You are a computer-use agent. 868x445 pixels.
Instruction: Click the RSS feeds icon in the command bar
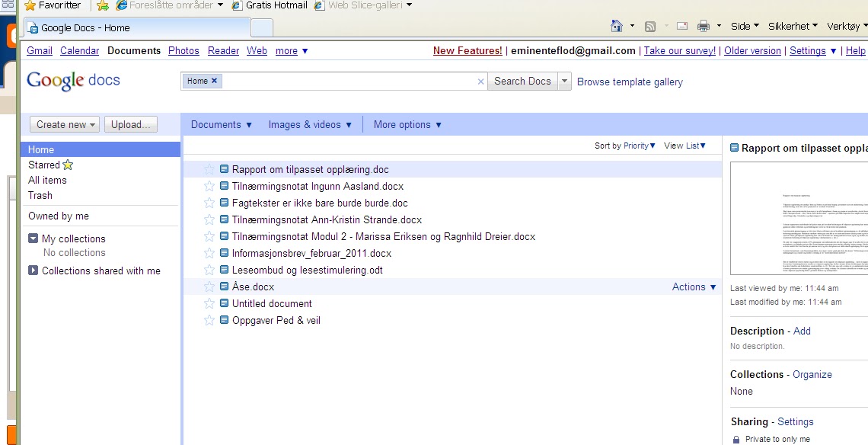pos(650,26)
